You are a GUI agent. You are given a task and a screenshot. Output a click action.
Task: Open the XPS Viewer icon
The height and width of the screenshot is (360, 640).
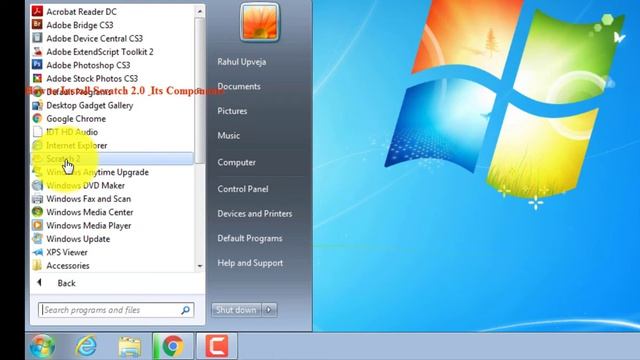coord(37,252)
